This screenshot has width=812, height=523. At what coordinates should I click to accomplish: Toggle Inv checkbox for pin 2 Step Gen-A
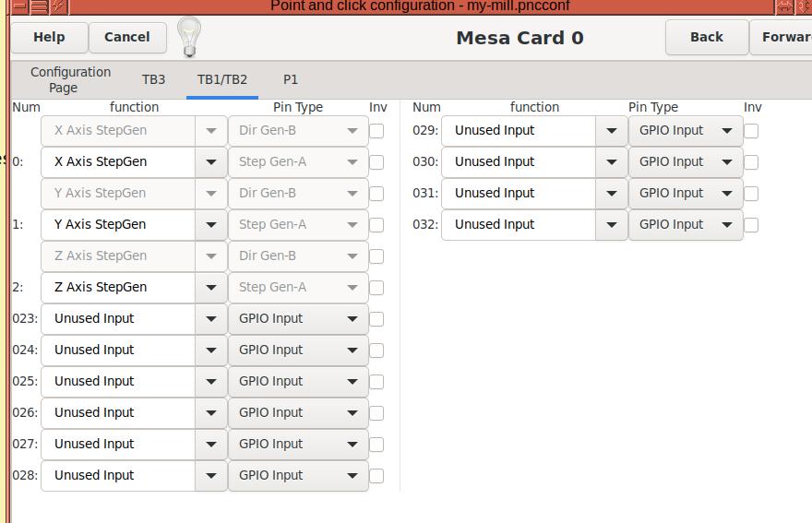376,288
